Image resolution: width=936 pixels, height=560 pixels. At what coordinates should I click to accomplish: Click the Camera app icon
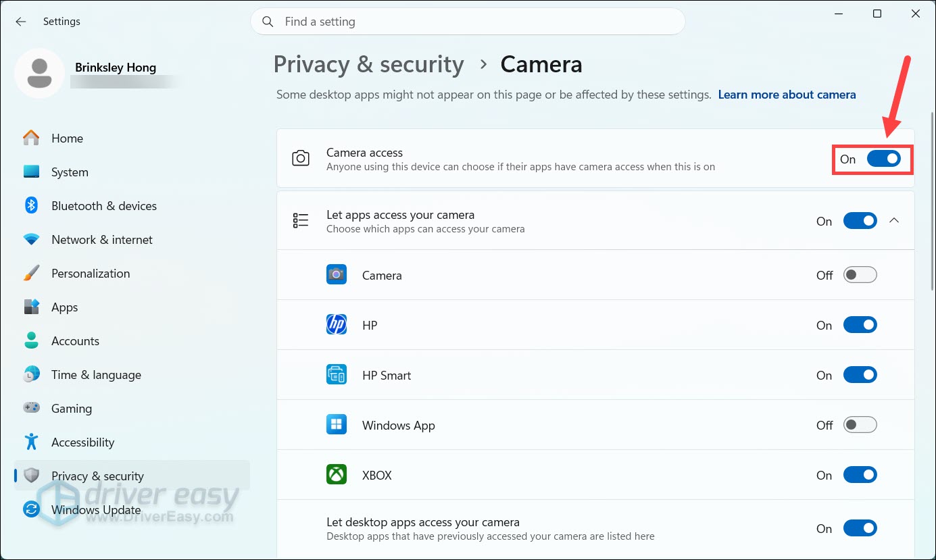pyautogui.click(x=337, y=275)
